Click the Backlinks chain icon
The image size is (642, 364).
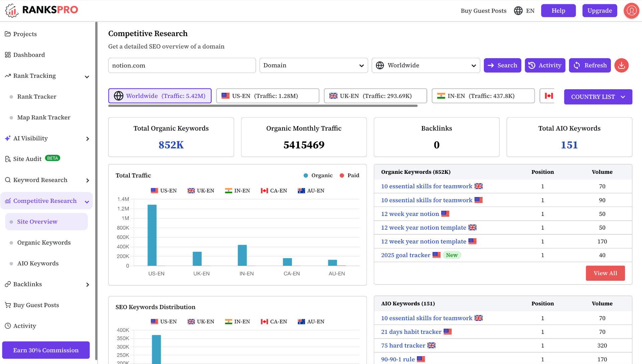(x=8, y=284)
